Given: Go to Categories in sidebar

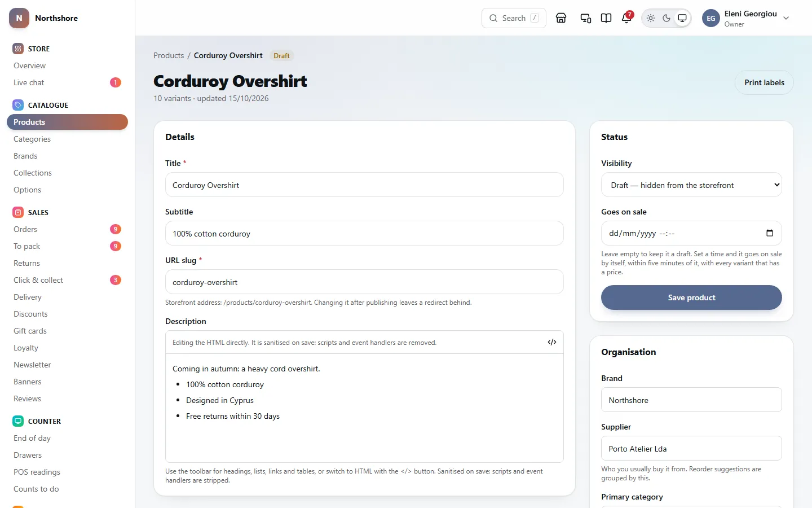Looking at the screenshot, I should point(67,139).
